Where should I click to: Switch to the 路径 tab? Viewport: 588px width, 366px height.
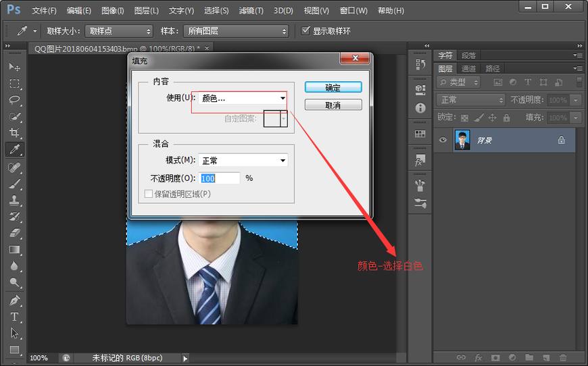[x=493, y=69]
